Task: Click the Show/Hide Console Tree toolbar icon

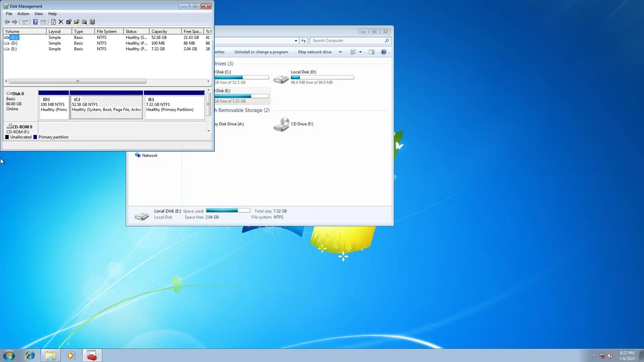Action: pos(25,22)
